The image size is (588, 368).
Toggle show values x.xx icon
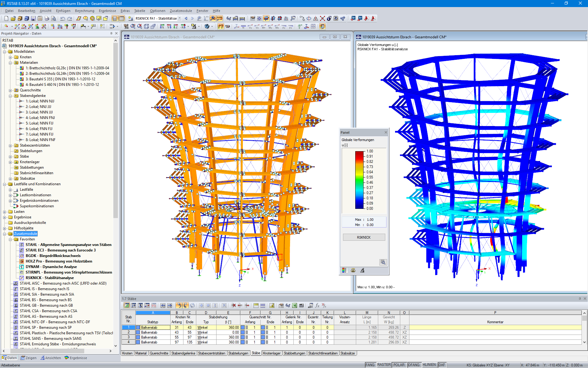[x=219, y=18]
